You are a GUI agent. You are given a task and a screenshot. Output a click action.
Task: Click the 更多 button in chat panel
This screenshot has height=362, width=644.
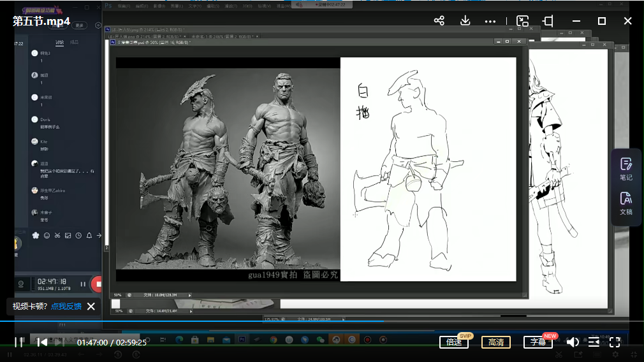80,25
